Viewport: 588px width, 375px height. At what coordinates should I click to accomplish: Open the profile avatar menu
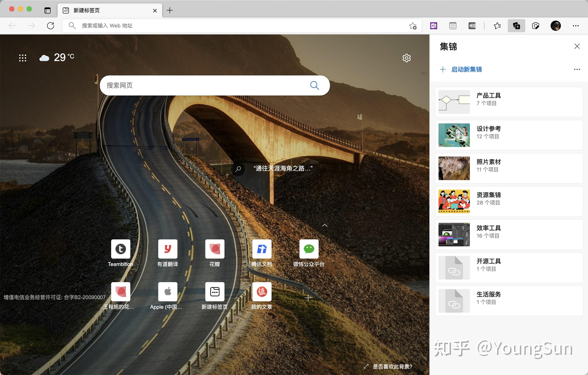pos(556,26)
